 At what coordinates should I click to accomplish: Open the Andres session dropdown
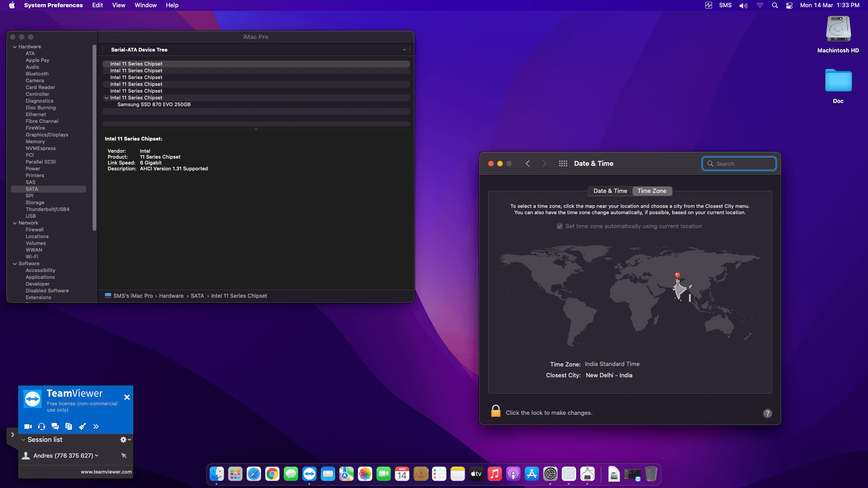point(96,455)
